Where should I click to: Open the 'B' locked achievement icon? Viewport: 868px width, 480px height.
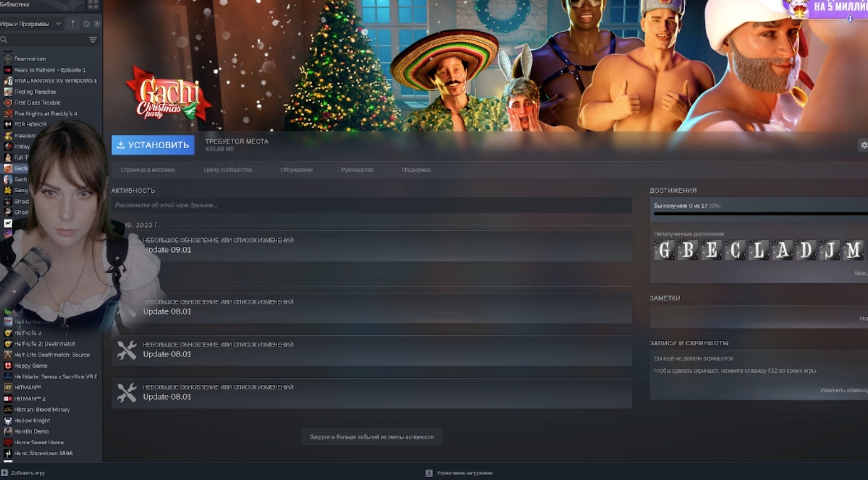point(688,250)
